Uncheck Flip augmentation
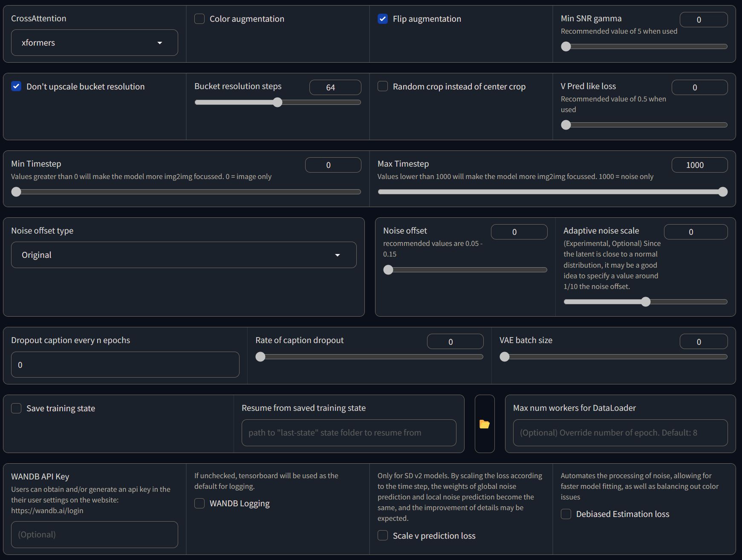 point(383,19)
